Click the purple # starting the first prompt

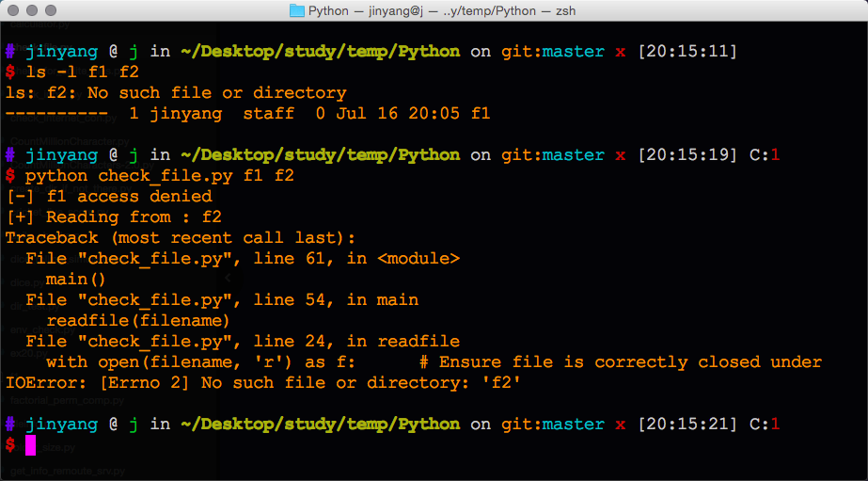[10, 52]
